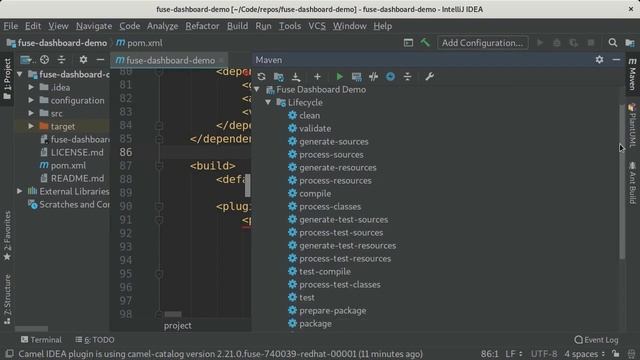Image resolution: width=640 pixels, height=360 pixels.
Task: Collapse all in Maven tool window
Action: pos(407,77)
